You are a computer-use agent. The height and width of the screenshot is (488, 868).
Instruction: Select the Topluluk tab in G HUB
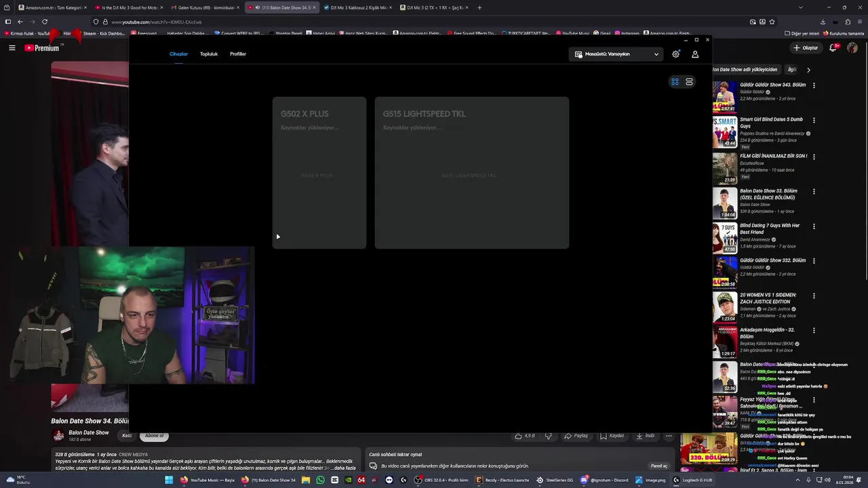209,54
